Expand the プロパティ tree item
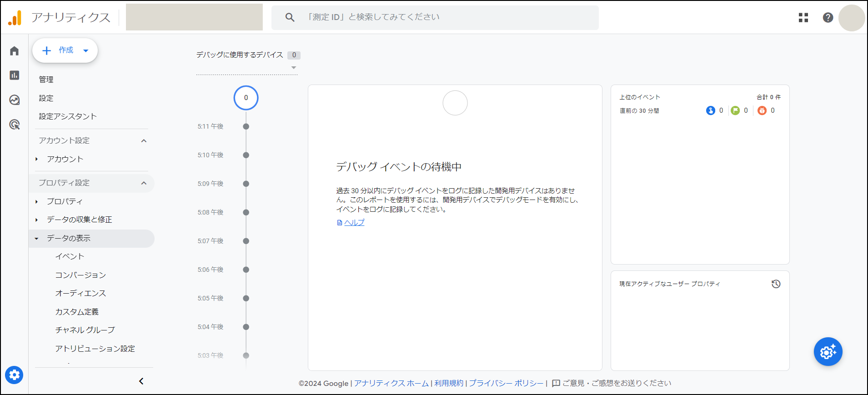 (37, 201)
